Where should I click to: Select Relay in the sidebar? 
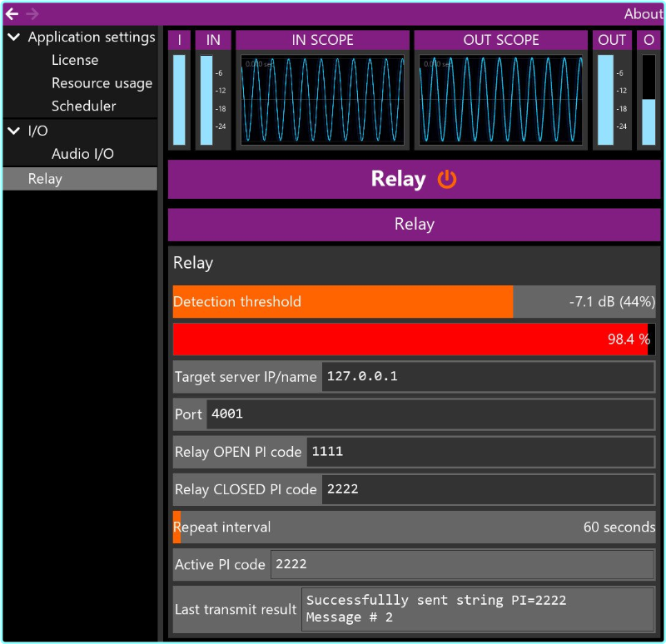pyautogui.click(x=45, y=179)
